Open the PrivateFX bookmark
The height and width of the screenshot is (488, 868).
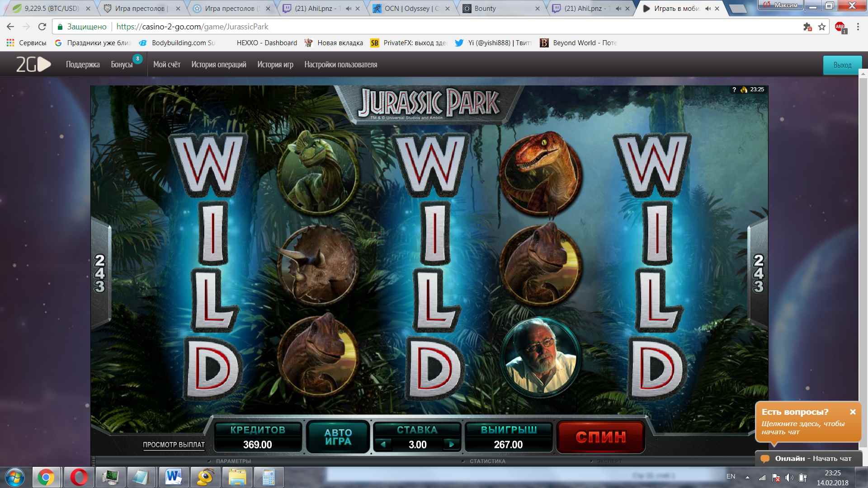tap(409, 43)
